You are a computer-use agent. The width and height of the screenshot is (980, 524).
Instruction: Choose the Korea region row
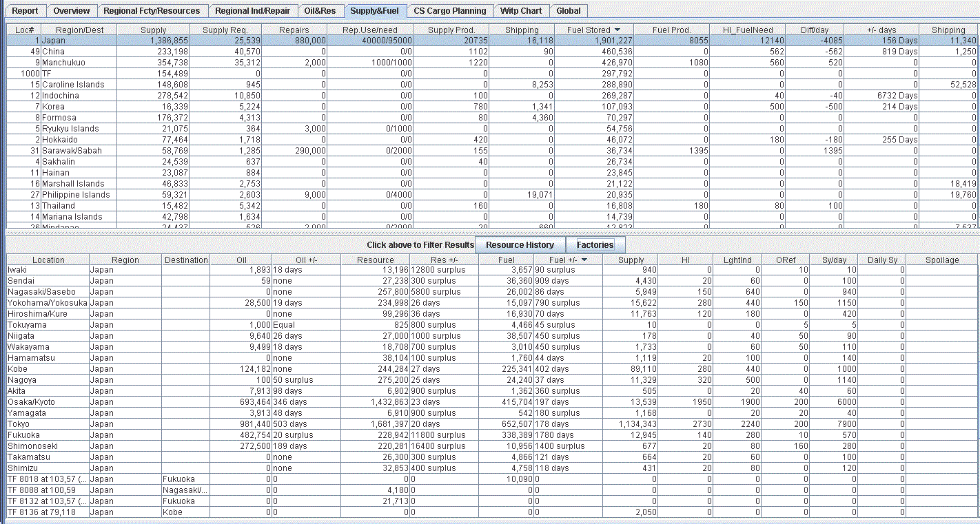pyautogui.click(x=492, y=107)
